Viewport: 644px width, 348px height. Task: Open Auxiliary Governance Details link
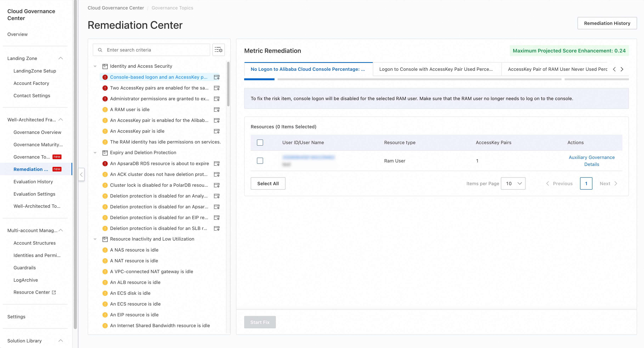point(591,161)
